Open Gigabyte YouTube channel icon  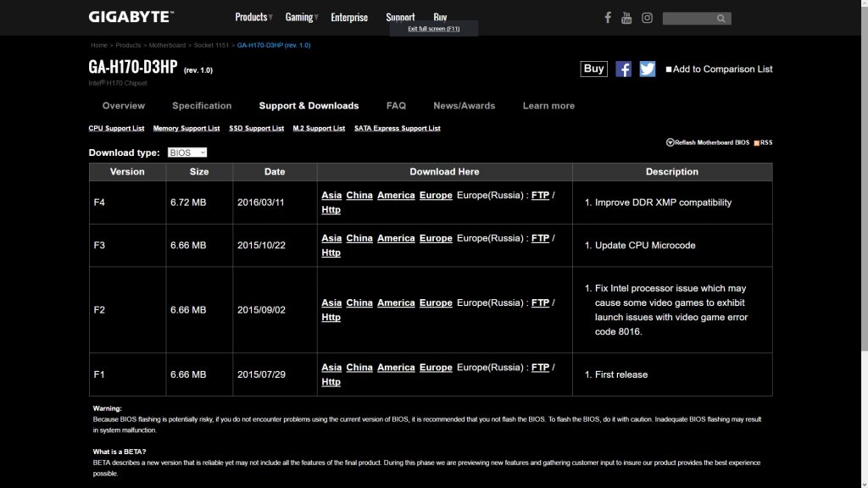(626, 18)
